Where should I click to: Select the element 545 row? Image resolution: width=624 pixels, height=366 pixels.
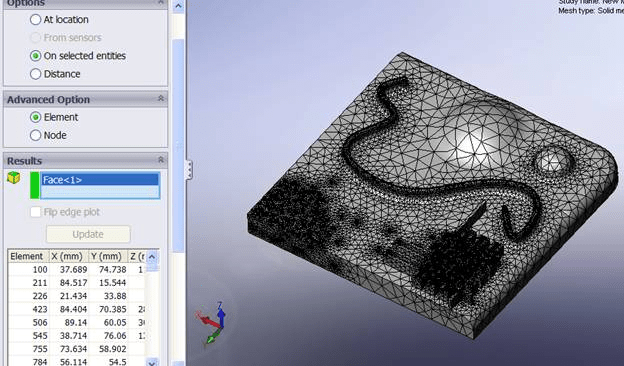click(x=76, y=336)
